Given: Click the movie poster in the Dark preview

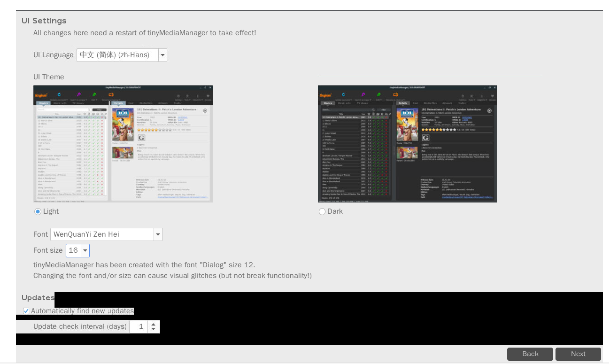Looking at the screenshot, I should pyautogui.click(x=407, y=125).
